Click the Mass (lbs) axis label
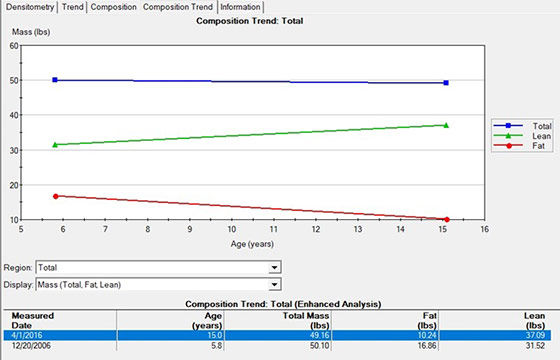The height and width of the screenshot is (360, 560). (x=31, y=32)
